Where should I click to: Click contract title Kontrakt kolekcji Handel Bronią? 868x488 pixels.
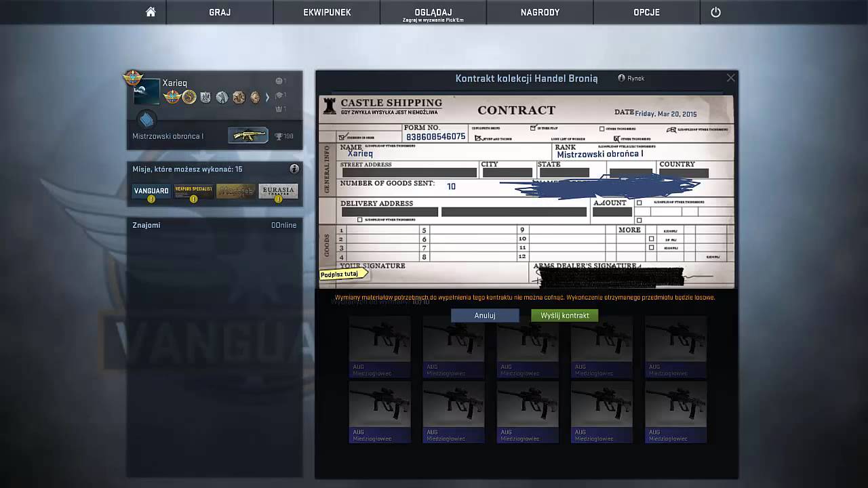(527, 79)
